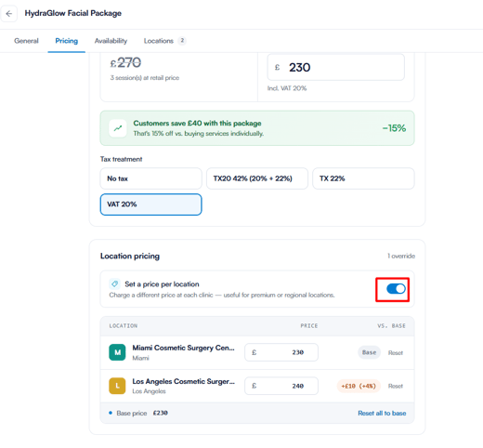Image resolution: width=483 pixels, height=448 pixels.
Task: Choose TX 22% tax treatment
Action: 363,178
